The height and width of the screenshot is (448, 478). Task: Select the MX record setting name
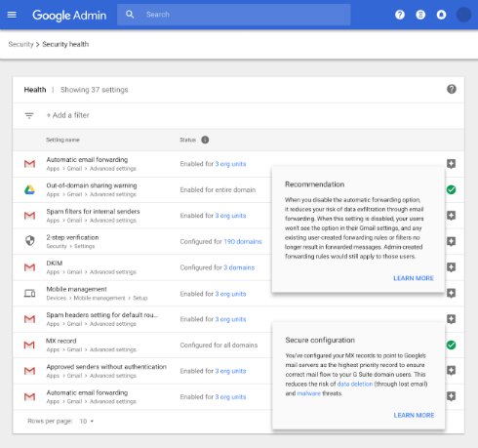(x=61, y=341)
